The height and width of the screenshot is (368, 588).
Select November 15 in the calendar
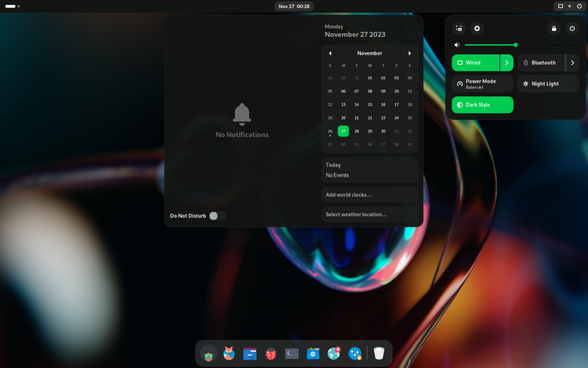370,105
